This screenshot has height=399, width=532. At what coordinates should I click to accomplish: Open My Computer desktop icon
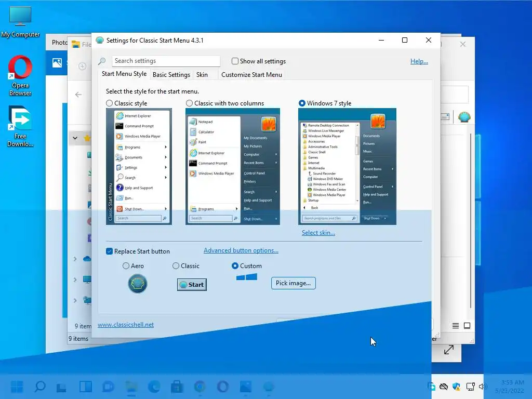tap(20, 22)
